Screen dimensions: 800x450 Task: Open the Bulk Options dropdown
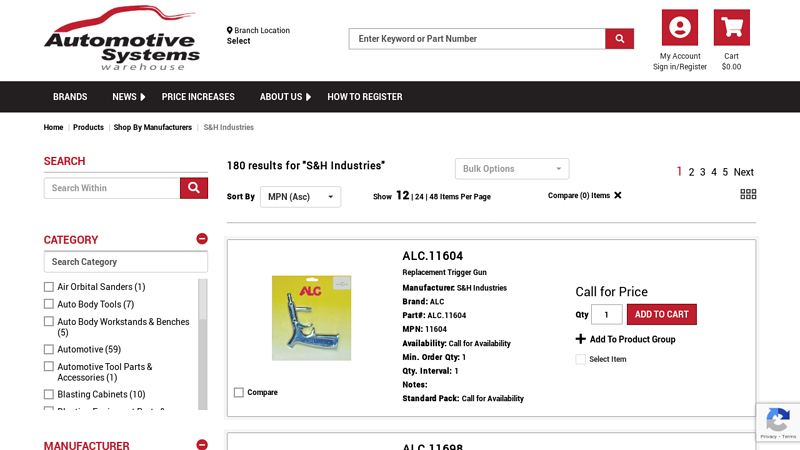coord(512,169)
